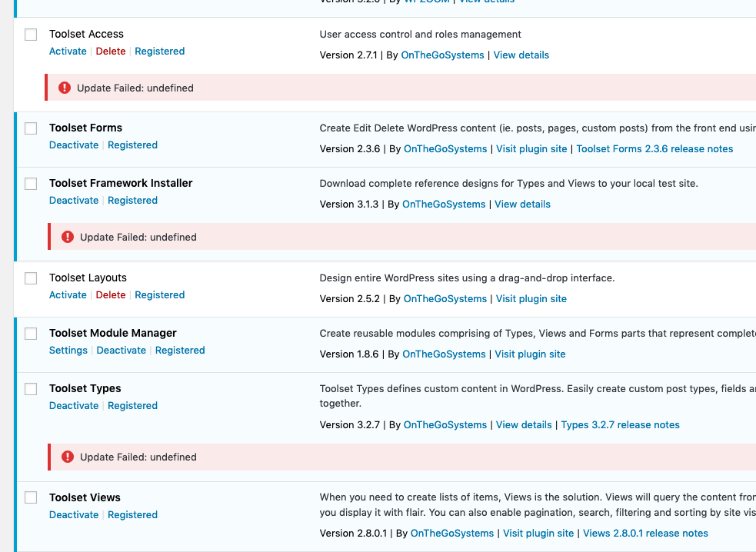
Task: Deactivate Toolset Module Manager
Action: 122,351
